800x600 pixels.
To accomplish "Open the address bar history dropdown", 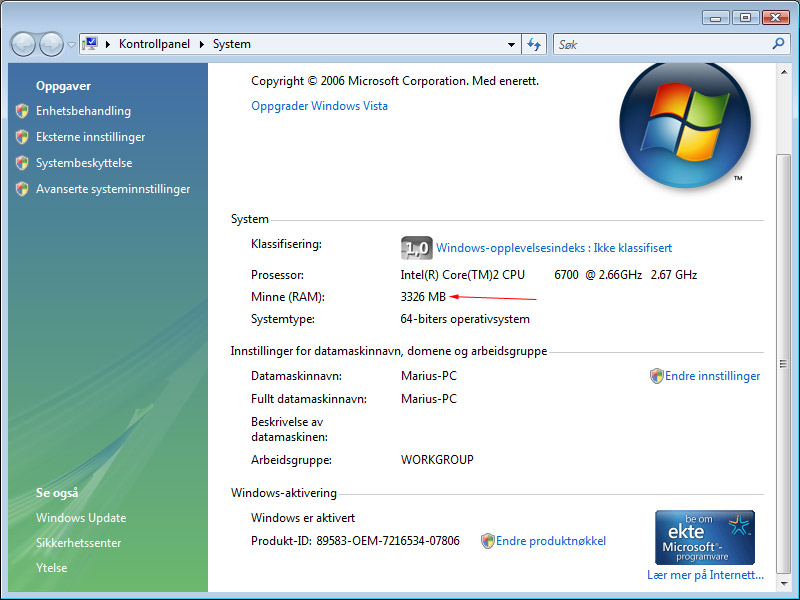I will click(511, 45).
